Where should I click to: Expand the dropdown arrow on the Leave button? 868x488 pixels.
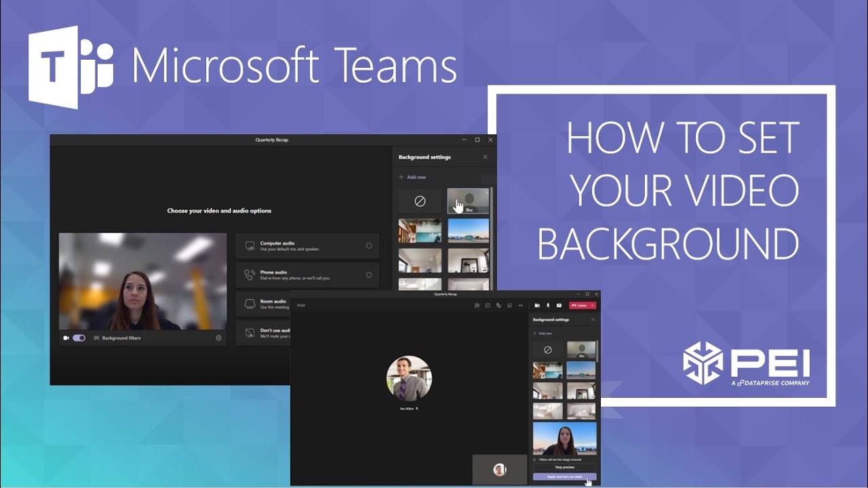pyautogui.click(x=593, y=306)
